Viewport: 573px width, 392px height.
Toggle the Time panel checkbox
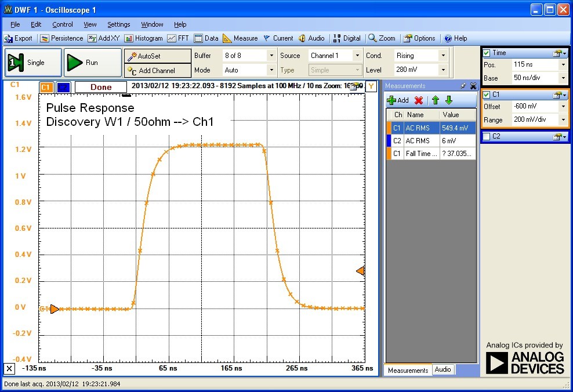487,52
